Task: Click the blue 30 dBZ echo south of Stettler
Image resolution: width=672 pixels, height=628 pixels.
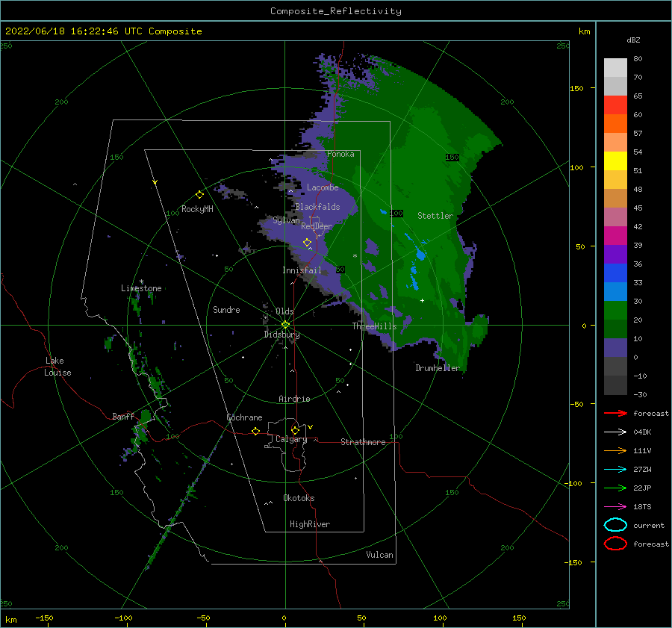Action: point(420,255)
